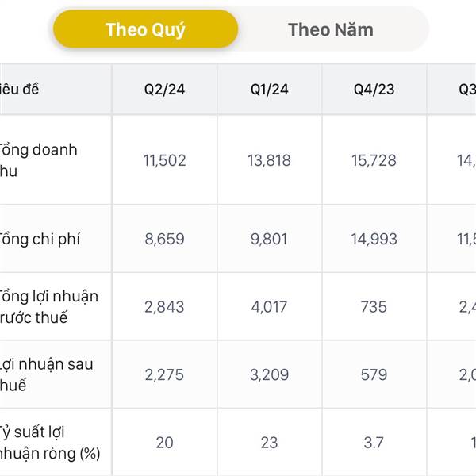
Task: Select pre-tax profit 735 cell
Action: pyautogui.click(x=374, y=306)
